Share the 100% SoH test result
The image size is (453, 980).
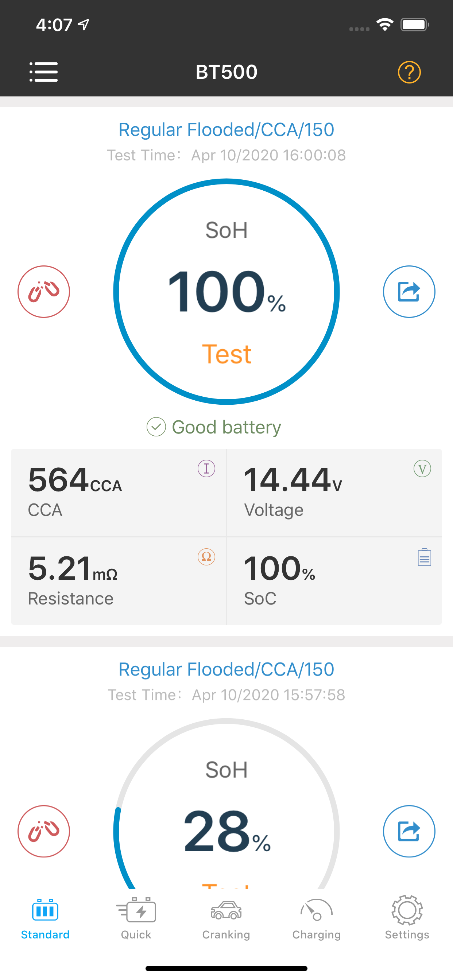coord(409,291)
